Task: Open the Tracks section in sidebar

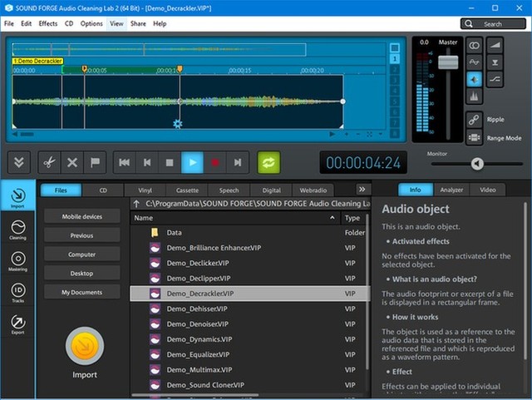Action: (x=17, y=292)
